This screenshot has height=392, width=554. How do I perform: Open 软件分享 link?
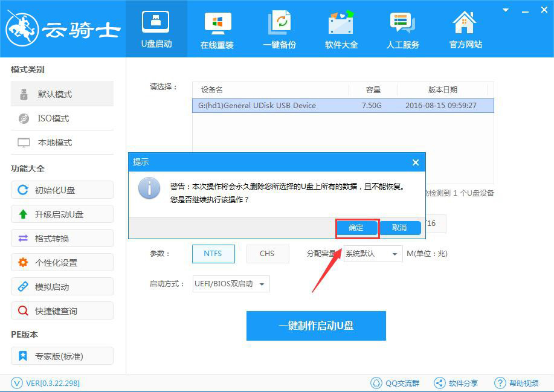[463, 383]
